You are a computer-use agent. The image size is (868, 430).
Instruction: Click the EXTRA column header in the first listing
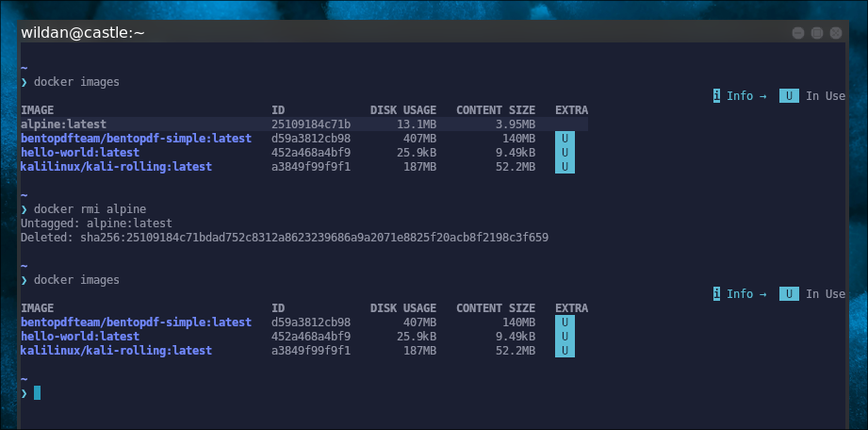[x=571, y=110]
